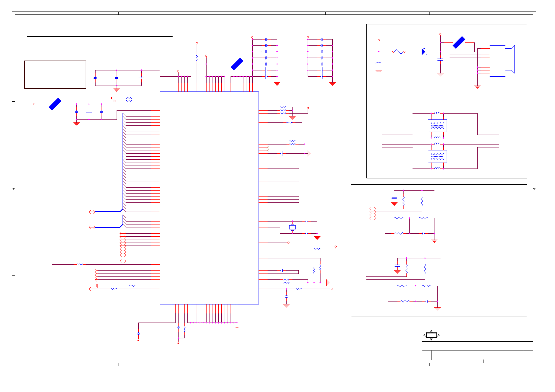
Task: Click the upper common-mode choke transformer
Action: point(437,125)
